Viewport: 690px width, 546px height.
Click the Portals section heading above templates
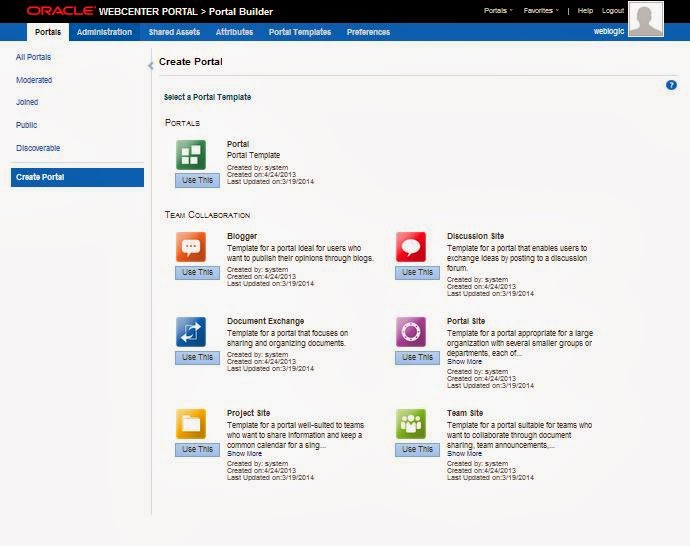point(182,123)
